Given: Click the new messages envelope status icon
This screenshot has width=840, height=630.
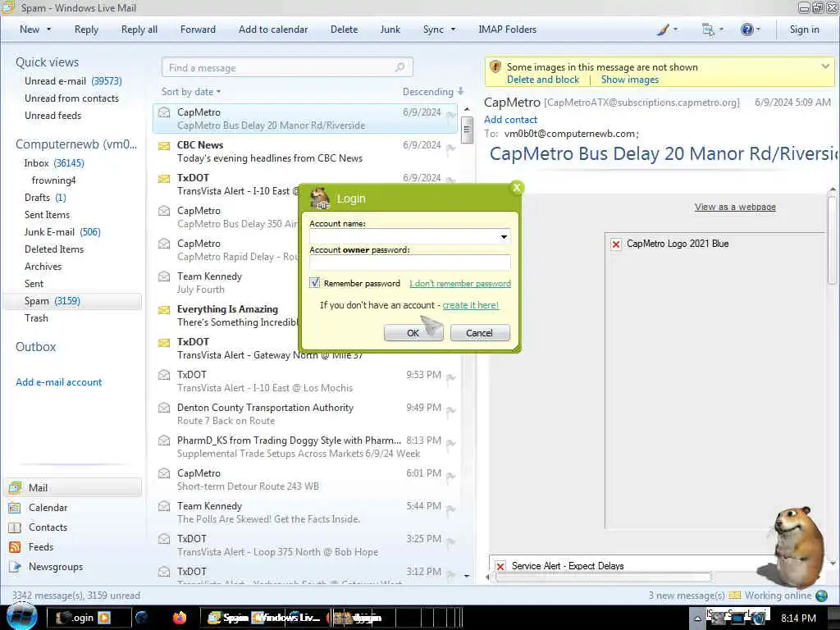Looking at the screenshot, I should [x=734, y=596].
